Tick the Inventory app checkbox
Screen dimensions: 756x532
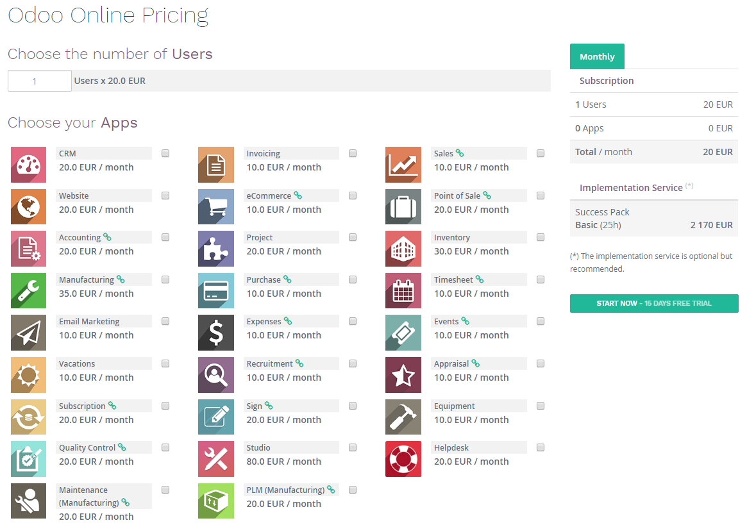pyautogui.click(x=541, y=237)
